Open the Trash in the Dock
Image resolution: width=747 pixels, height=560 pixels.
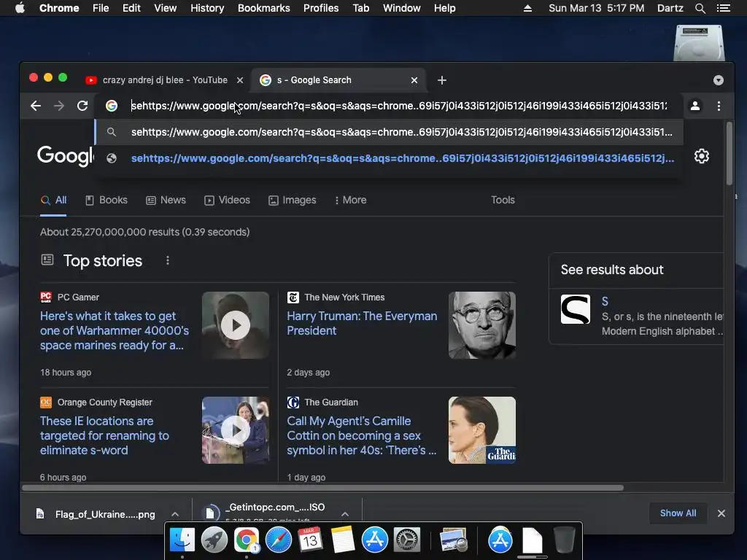click(x=564, y=540)
